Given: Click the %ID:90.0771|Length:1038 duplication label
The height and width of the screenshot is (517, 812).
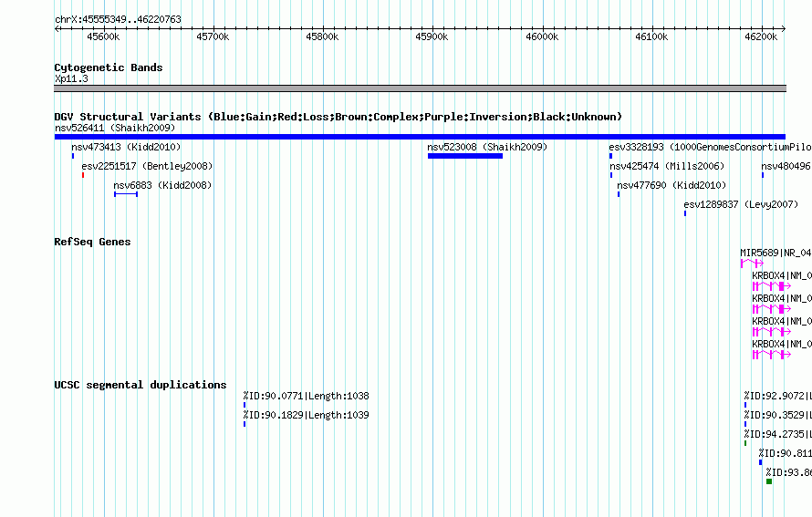Looking at the screenshot, I should pos(306,396).
